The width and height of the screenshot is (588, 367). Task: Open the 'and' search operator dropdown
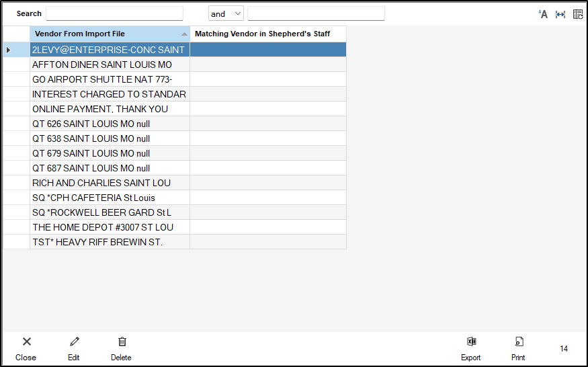[x=226, y=13]
